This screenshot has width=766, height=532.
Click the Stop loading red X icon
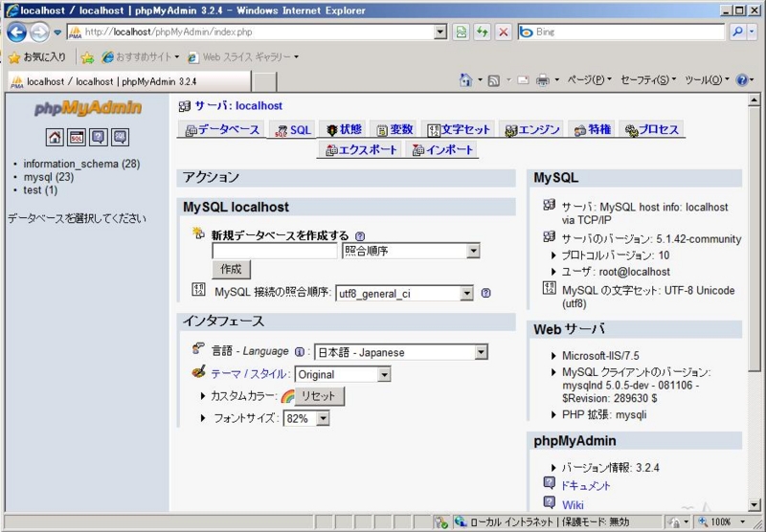point(504,33)
